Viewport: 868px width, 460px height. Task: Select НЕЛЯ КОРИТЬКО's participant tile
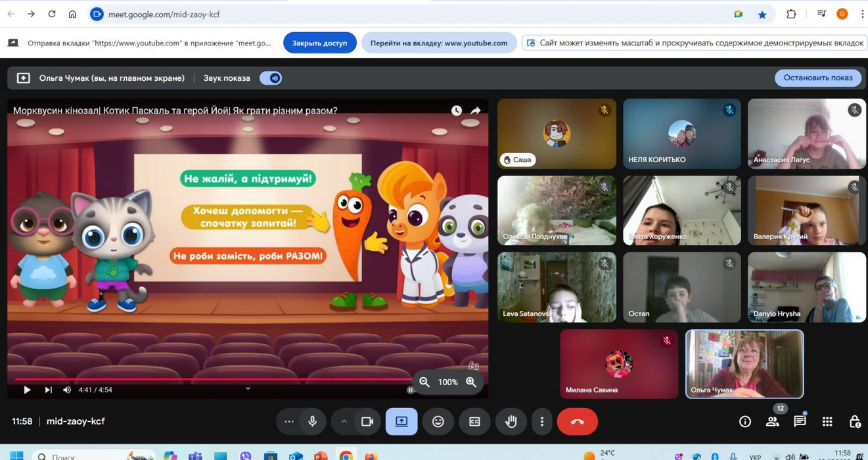click(x=682, y=133)
